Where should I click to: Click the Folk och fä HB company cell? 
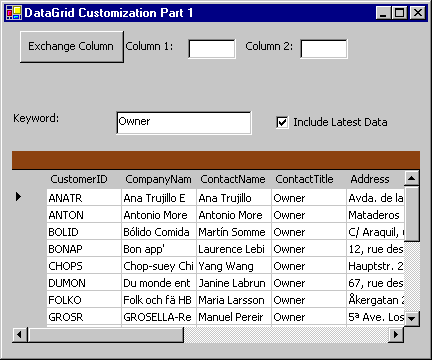click(x=159, y=300)
